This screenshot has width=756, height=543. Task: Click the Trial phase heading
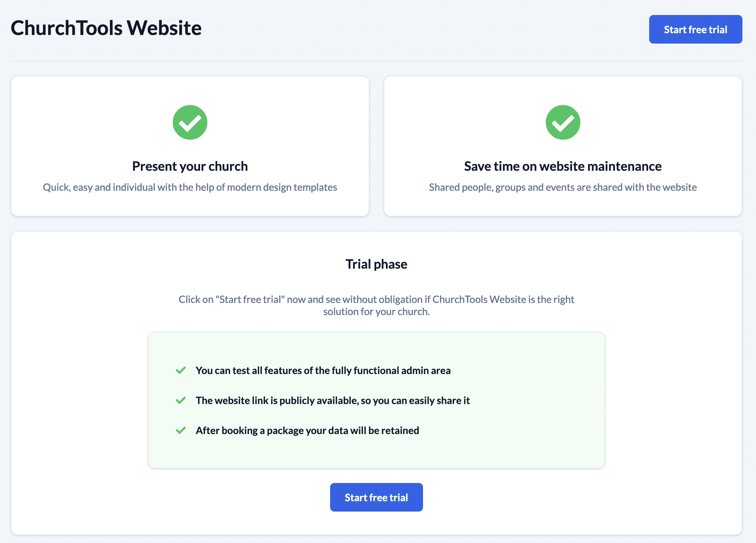pos(377,264)
